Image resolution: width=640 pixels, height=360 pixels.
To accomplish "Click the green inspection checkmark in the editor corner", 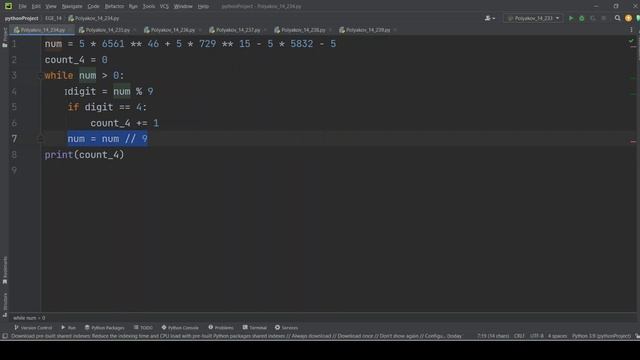I will pos(631,41).
